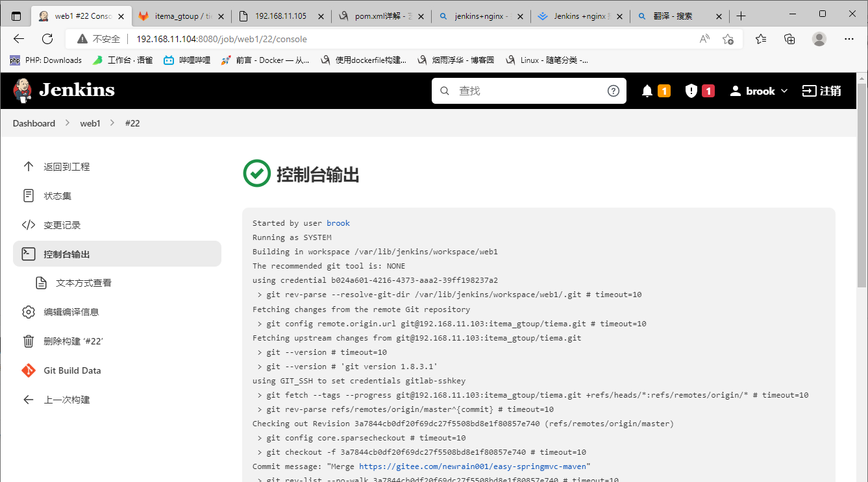Click the up-arrow icon beside 返回到工程
The height and width of the screenshot is (482, 868).
[x=29, y=167]
